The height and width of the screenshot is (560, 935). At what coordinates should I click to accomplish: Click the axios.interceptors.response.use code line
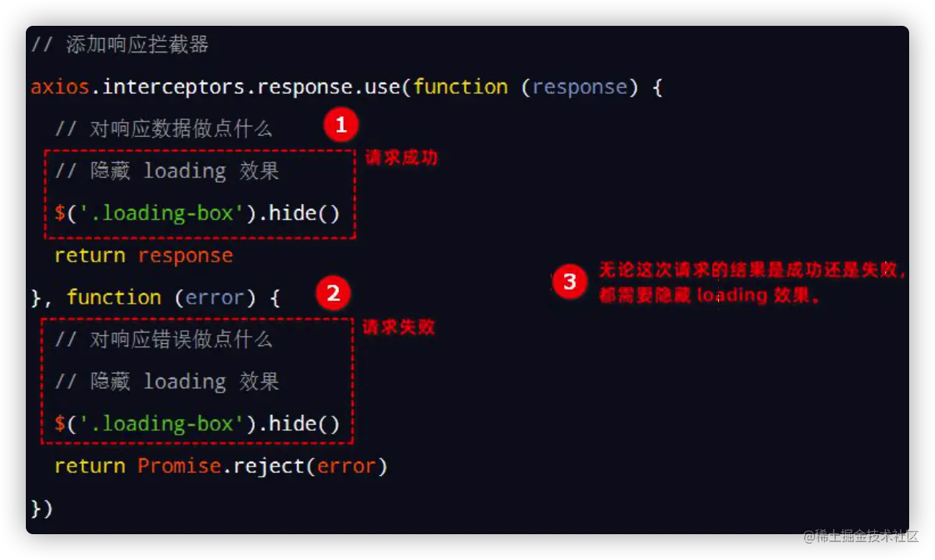(346, 87)
